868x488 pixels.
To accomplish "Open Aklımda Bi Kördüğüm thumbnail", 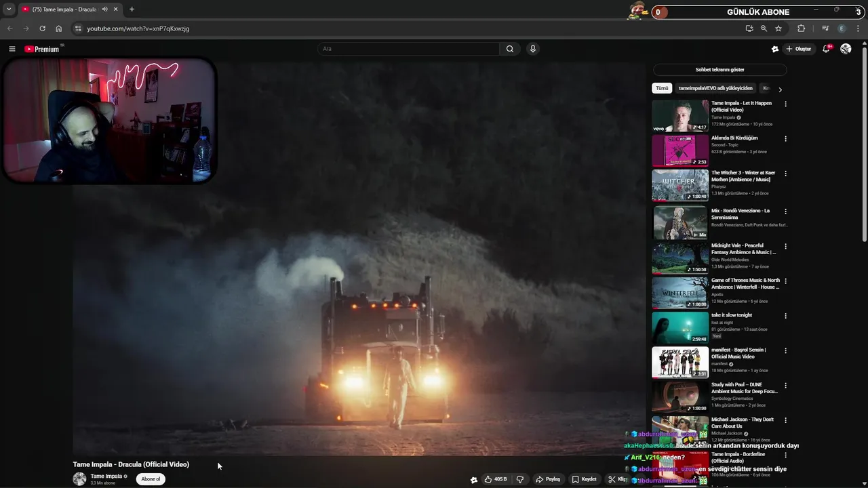I will (680, 150).
